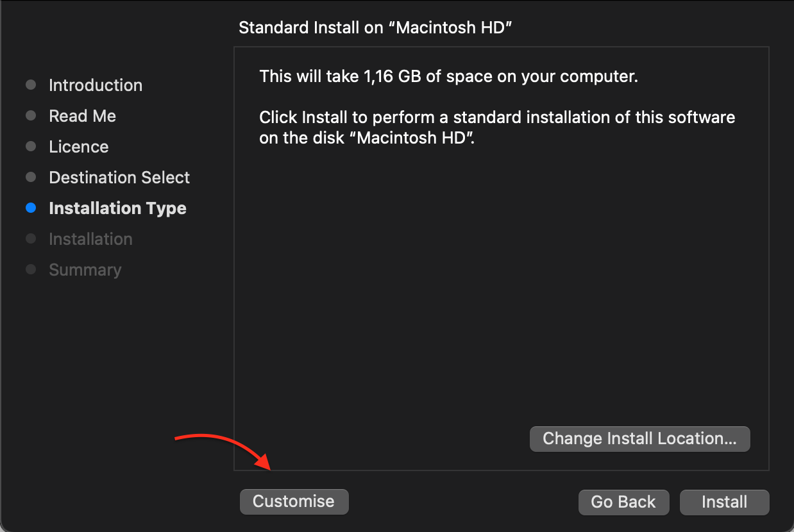Click the 1,16 GB space message

[x=448, y=77]
